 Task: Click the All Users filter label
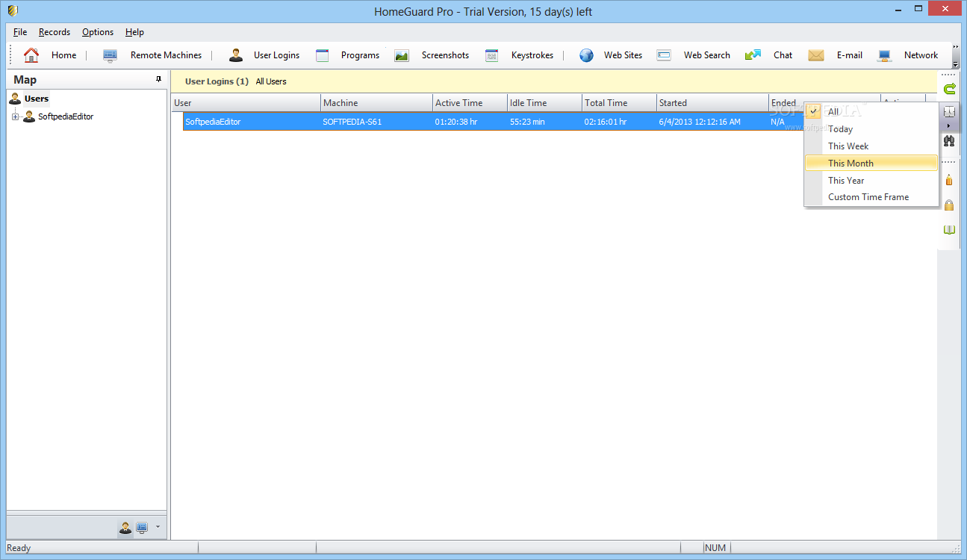pyautogui.click(x=271, y=81)
